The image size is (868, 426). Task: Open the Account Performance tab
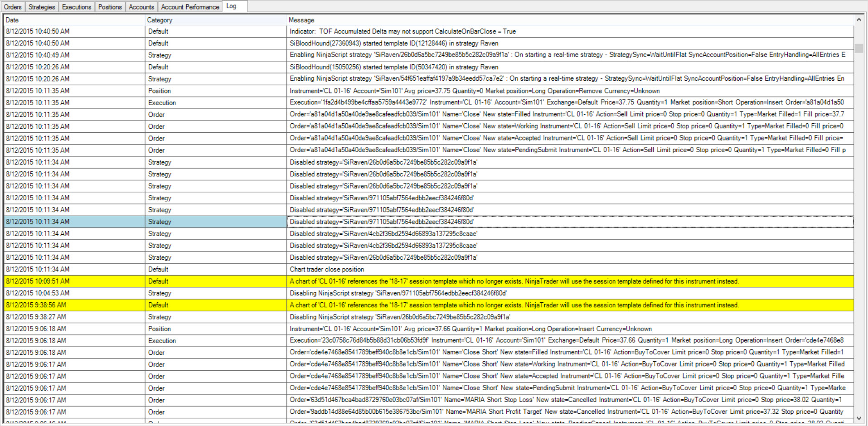190,7
